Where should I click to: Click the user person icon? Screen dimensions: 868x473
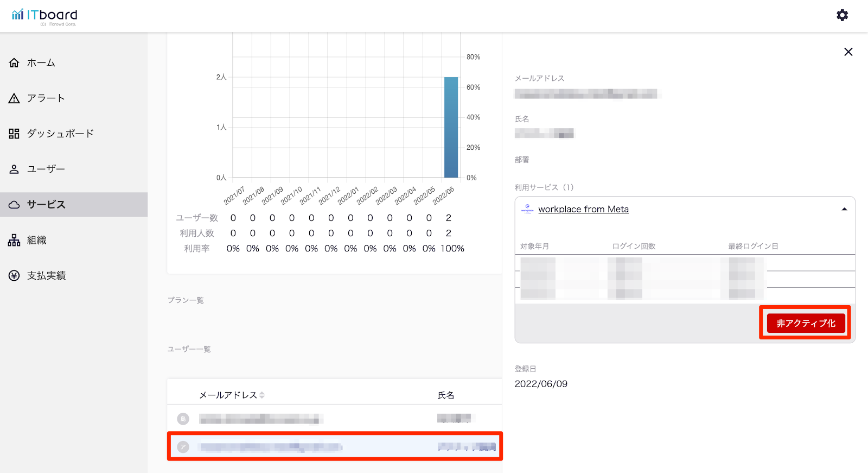point(14,169)
